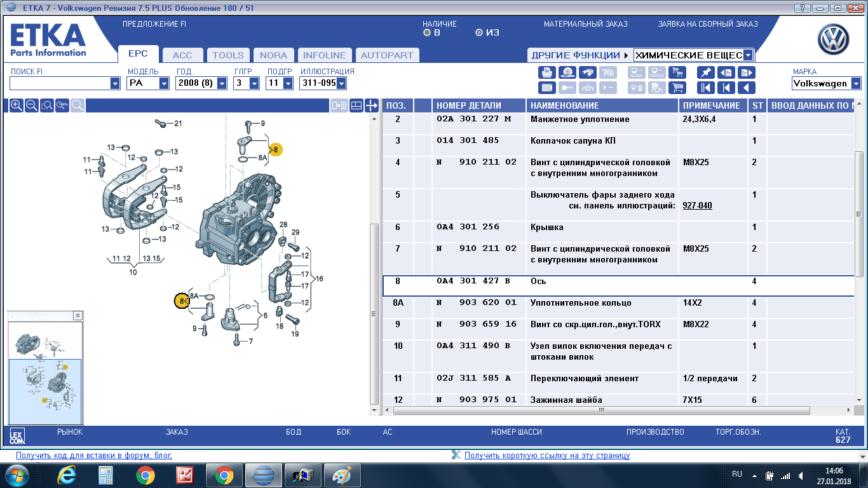868x488 pixels.
Task: Open Windows Start menu
Action: (17, 475)
